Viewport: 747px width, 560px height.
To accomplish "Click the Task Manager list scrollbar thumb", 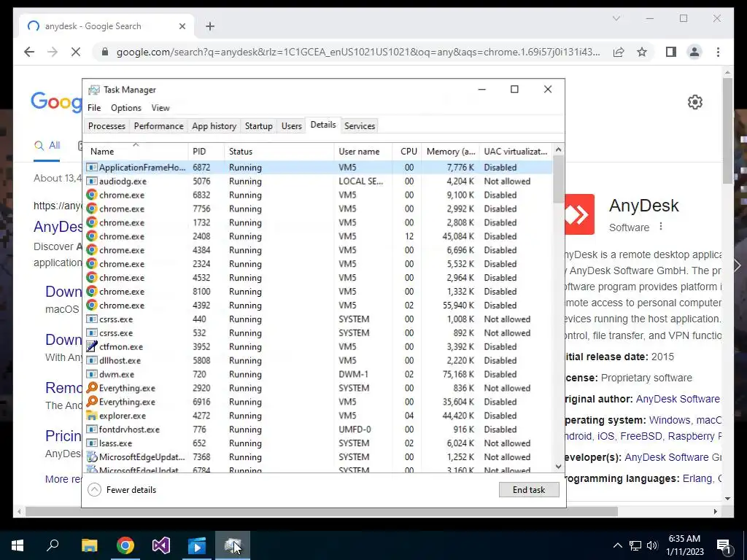I will point(558,179).
